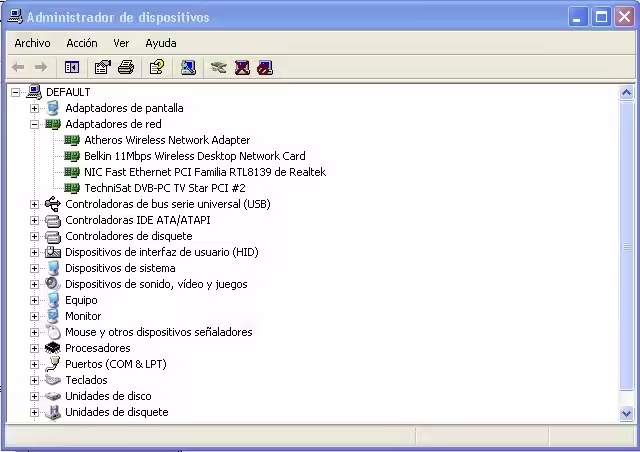Click the Print toolbar icon
Viewport: 640px width, 452px height.
click(x=126, y=67)
